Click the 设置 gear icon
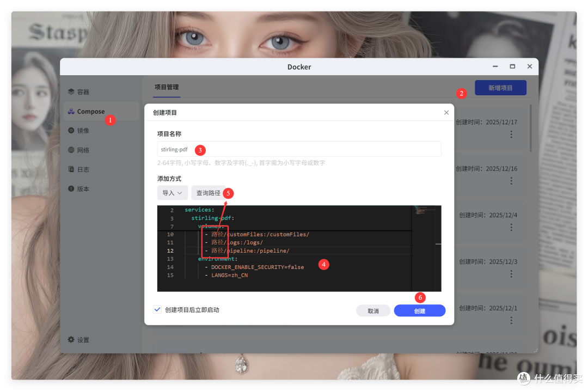 pos(71,339)
